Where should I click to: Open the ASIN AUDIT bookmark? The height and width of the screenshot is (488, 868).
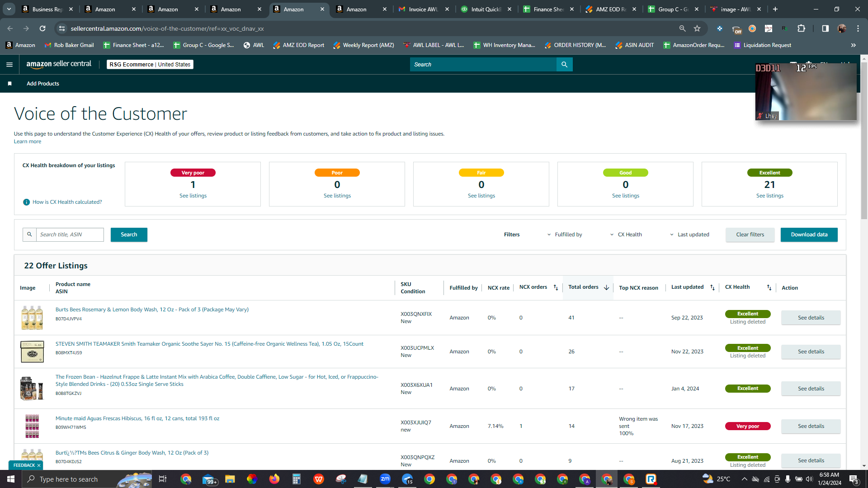pyautogui.click(x=635, y=45)
